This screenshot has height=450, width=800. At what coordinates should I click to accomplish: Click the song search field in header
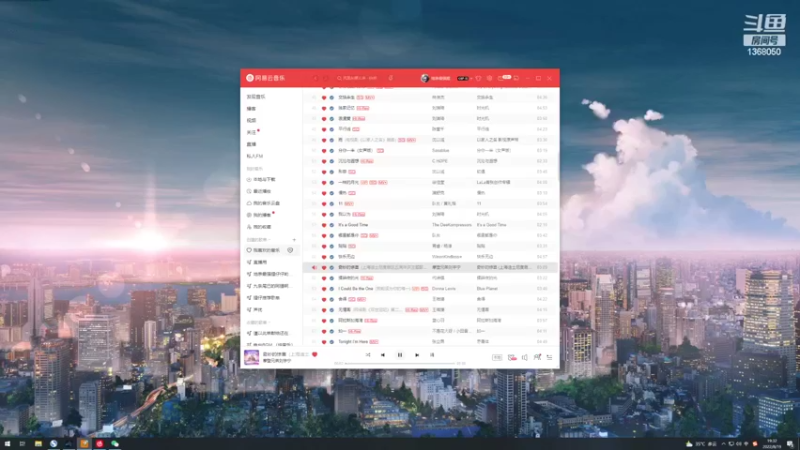358,78
